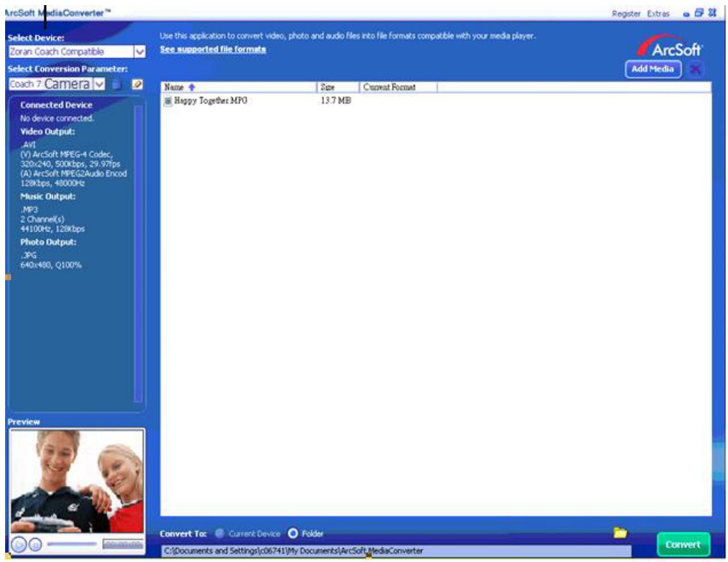
Task: Click the save parameter icon beside Coach 7
Action: pos(117,84)
